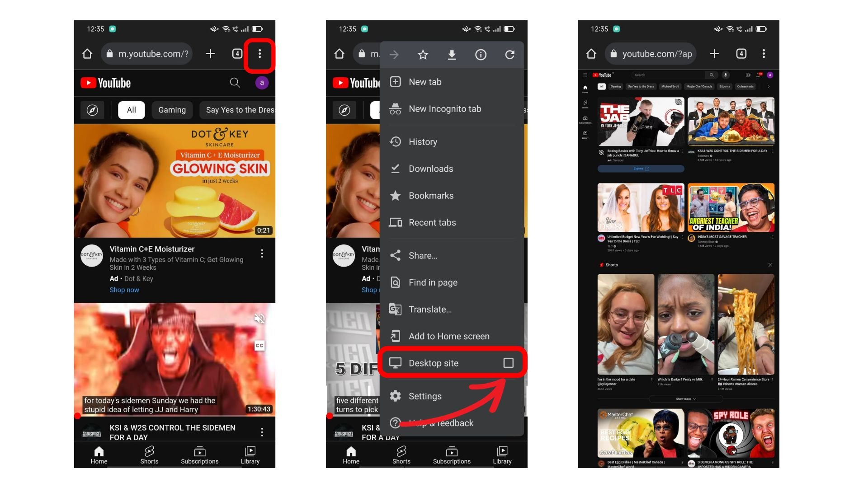Open Find in page option

433,282
